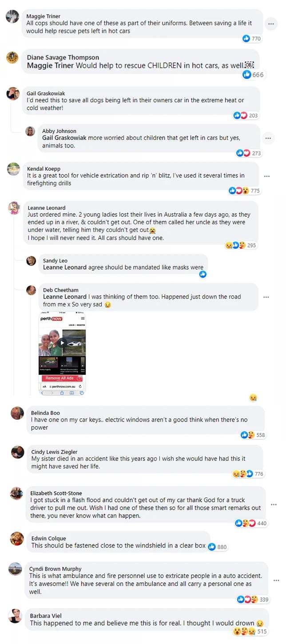286x644 pixels.
Task: View the 770 likes on Maggie Triner's comment
Action: coord(252,39)
